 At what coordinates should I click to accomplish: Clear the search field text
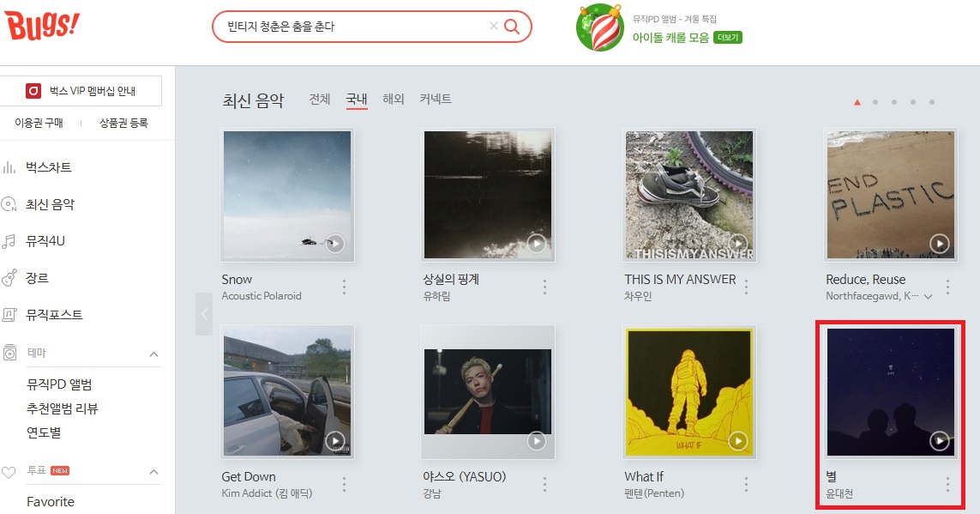[493, 27]
